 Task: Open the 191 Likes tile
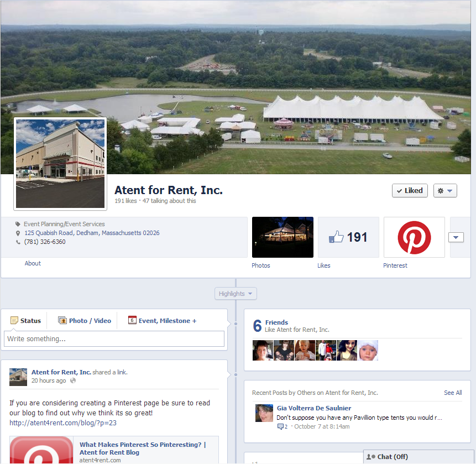pyautogui.click(x=348, y=237)
